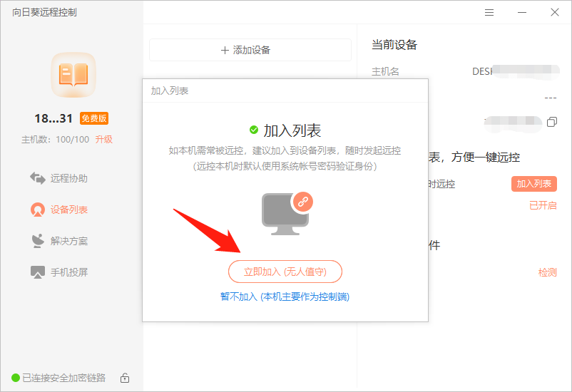The image size is (572, 392).
Task: Click the monitor with link badge icon
Action: (x=285, y=213)
